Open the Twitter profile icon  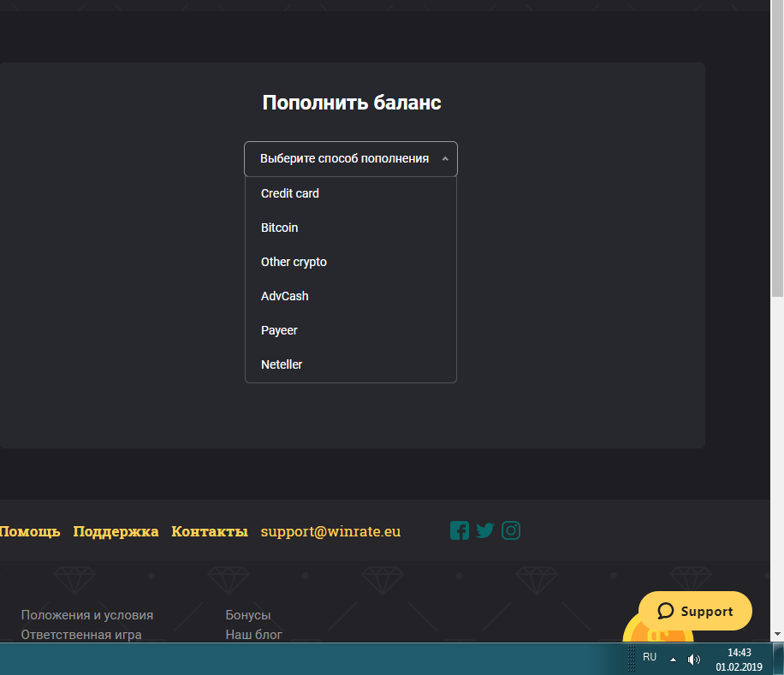pyautogui.click(x=485, y=530)
